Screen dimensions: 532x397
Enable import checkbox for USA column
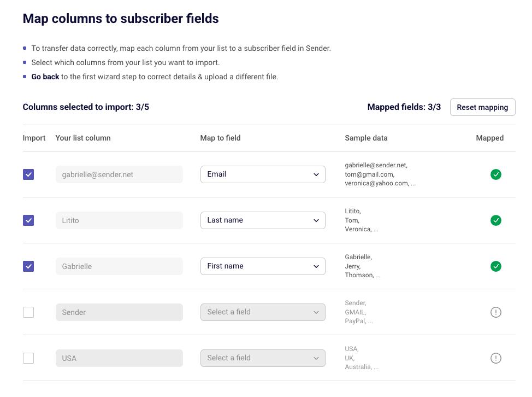(28, 358)
